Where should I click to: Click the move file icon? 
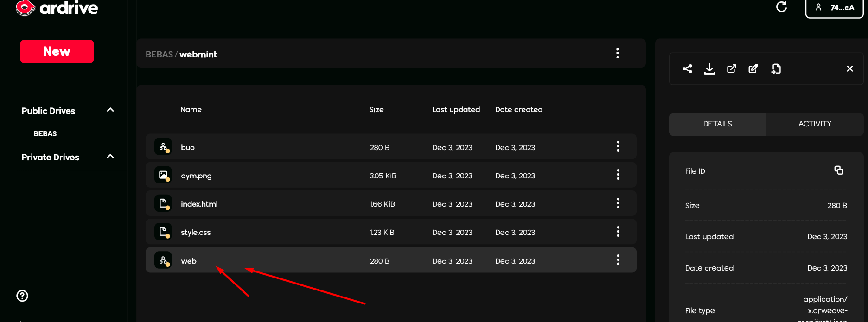pos(776,69)
